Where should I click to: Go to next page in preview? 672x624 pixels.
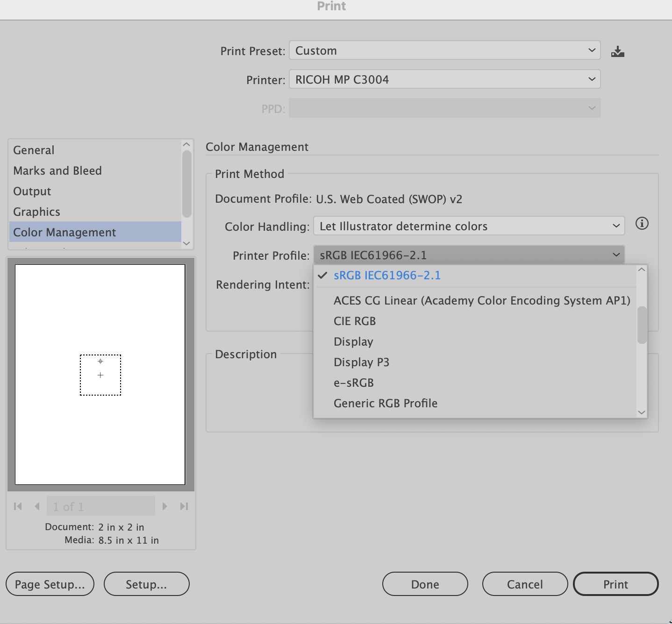[164, 506]
